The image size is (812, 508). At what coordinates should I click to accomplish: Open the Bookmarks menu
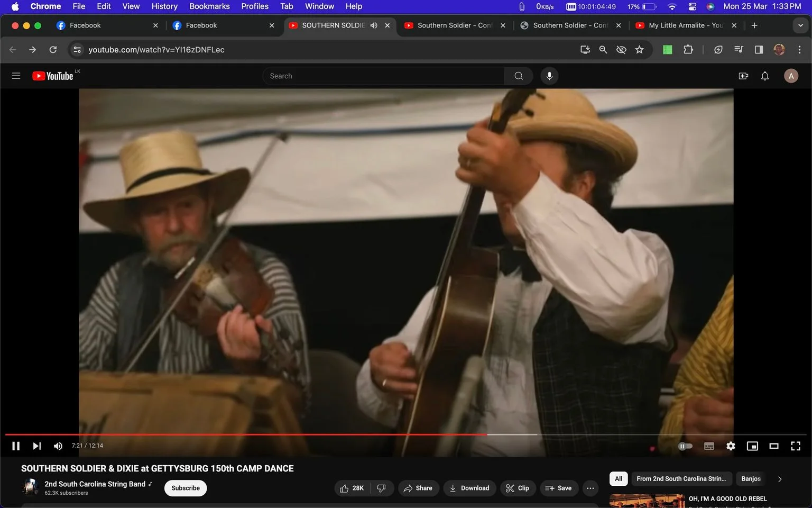209,6
